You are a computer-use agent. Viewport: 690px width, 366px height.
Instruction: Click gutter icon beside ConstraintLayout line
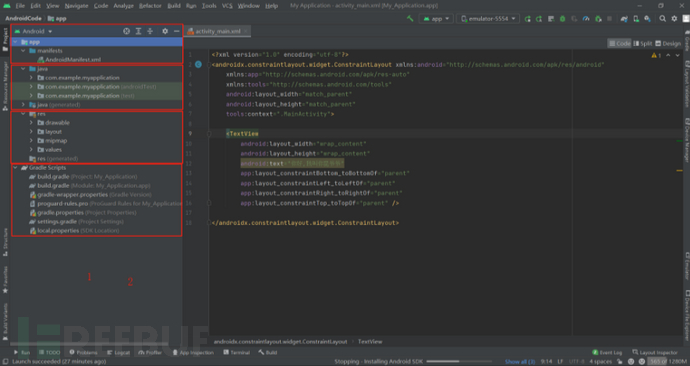pyautogui.click(x=198, y=65)
